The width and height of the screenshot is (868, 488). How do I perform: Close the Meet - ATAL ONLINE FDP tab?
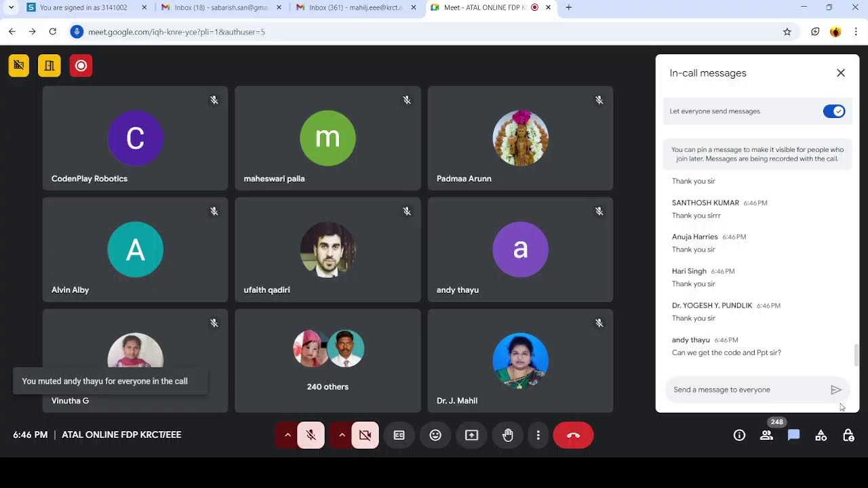548,7
